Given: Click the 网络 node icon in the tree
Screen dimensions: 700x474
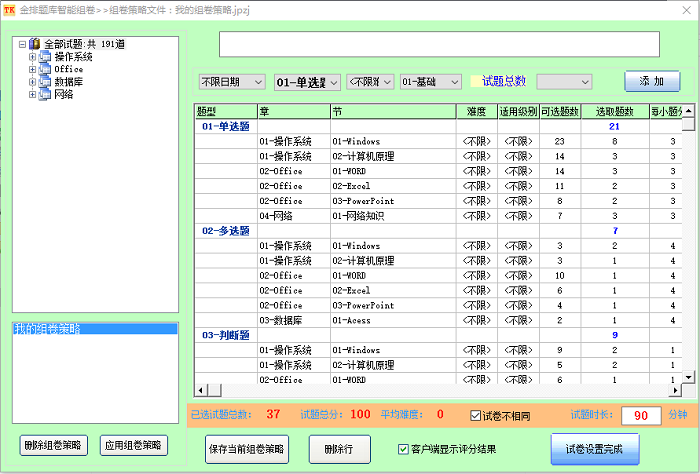Looking at the screenshot, I should point(45,94).
